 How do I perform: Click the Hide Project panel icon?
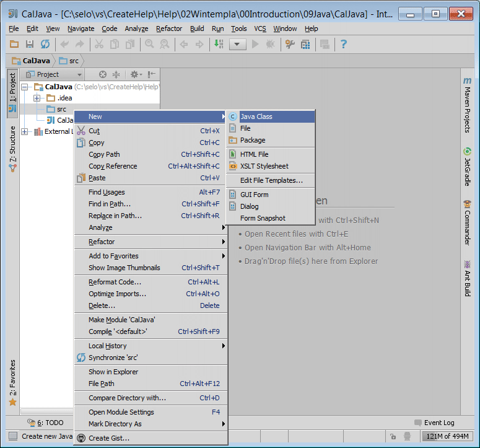[x=152, y=74]
